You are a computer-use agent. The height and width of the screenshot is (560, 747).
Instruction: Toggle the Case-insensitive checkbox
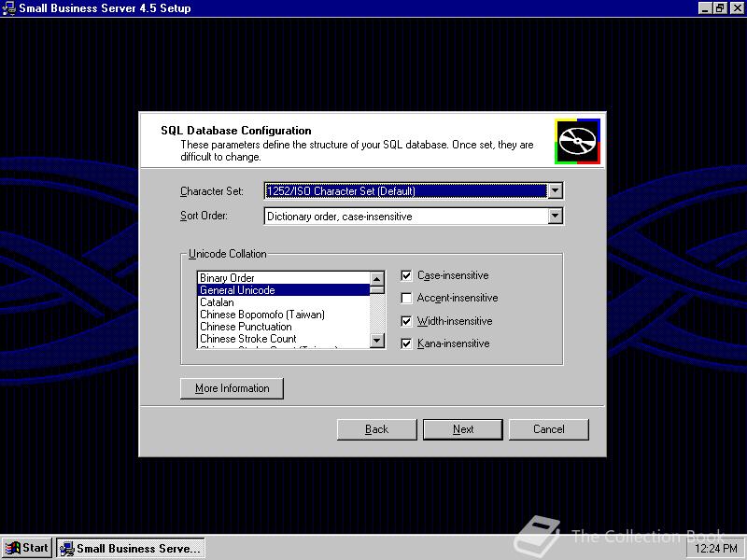pyautogui.click(x=406, y=275)
